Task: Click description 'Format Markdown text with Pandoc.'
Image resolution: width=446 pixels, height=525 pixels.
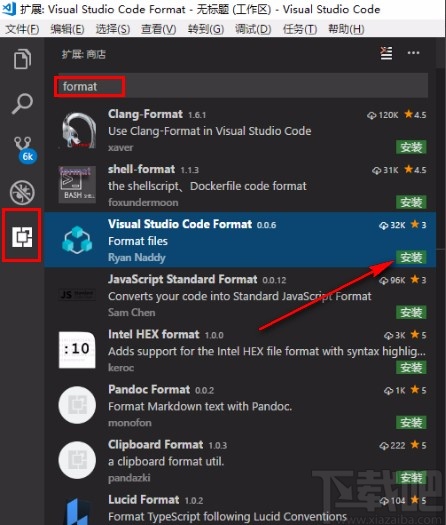Action: point(200,406)
